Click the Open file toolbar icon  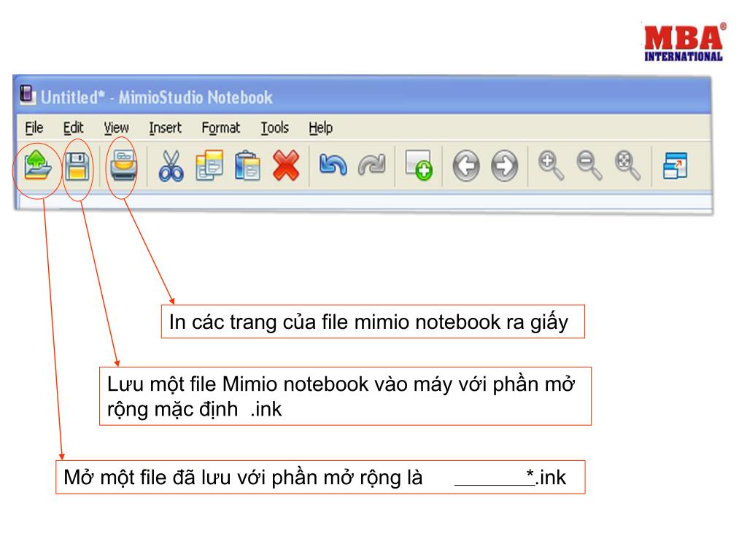38,166
